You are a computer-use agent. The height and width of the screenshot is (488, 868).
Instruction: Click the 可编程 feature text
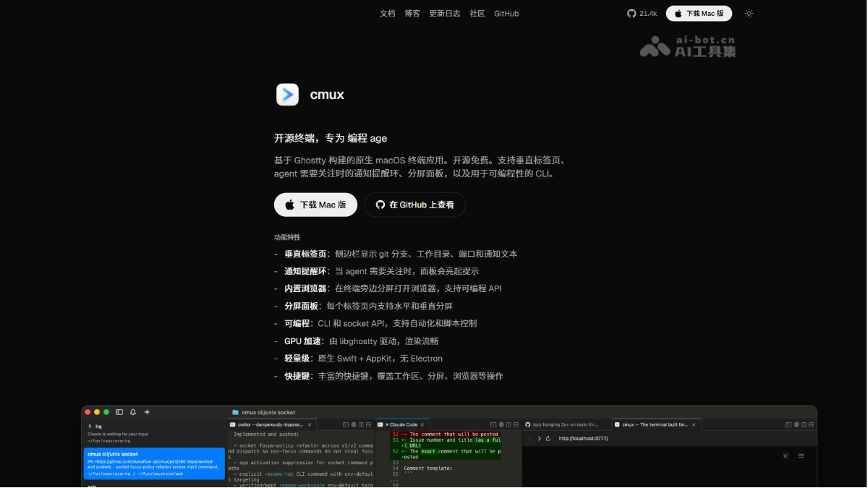click(297, 323)
